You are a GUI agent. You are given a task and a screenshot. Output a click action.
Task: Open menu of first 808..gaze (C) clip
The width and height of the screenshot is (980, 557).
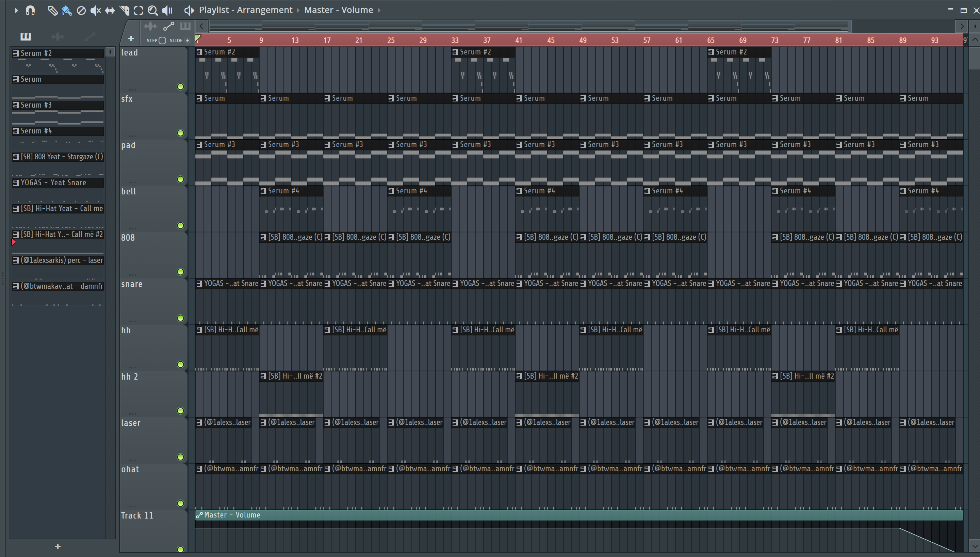tap(263, 237)
